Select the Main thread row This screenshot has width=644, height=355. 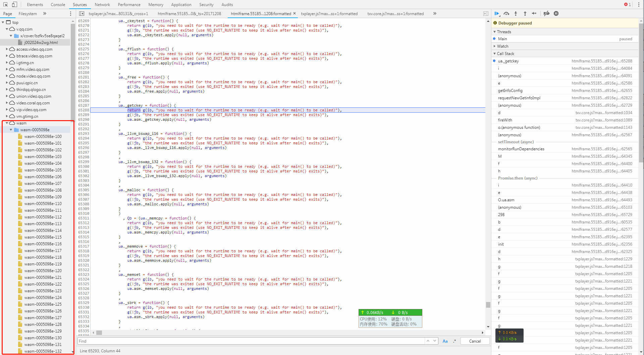tap(565, 39)
